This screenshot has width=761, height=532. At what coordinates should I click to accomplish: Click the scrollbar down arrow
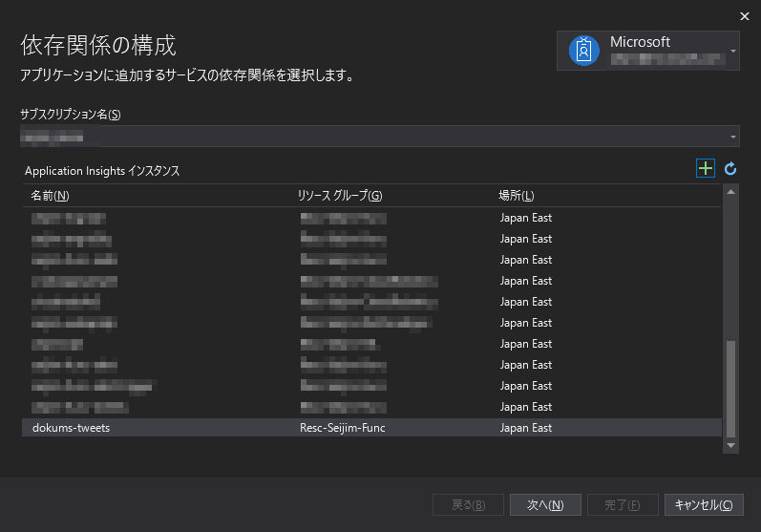[x=730, y=446]
